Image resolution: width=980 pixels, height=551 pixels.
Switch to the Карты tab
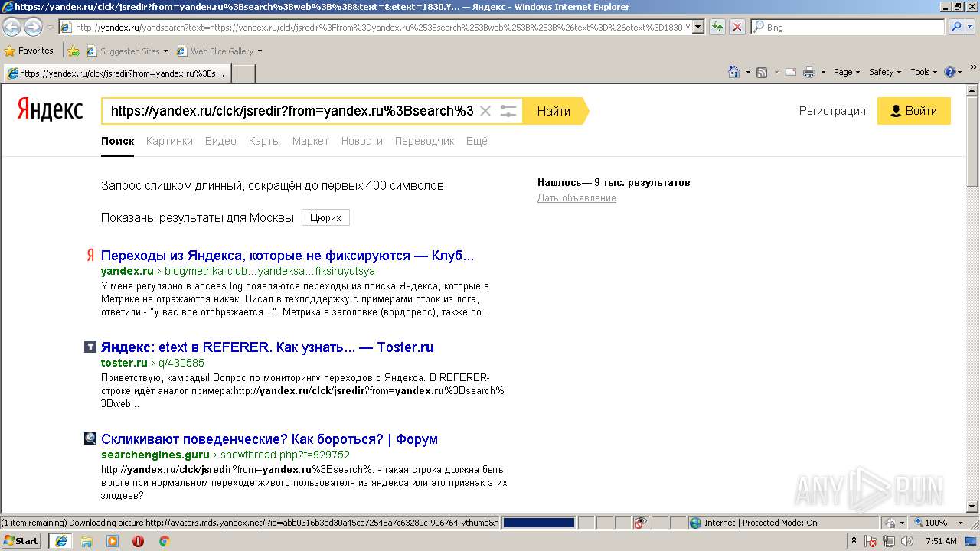coord(264,141)
